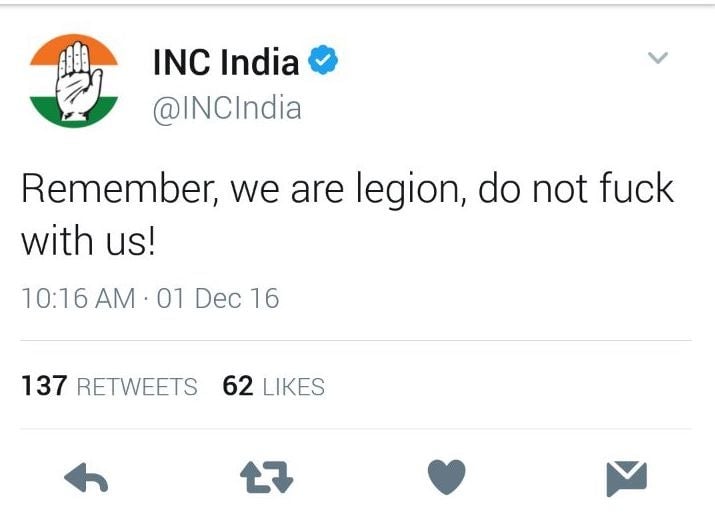Click the LIKES label text
This screenshot has width=715, height=523.
[294, 387]
